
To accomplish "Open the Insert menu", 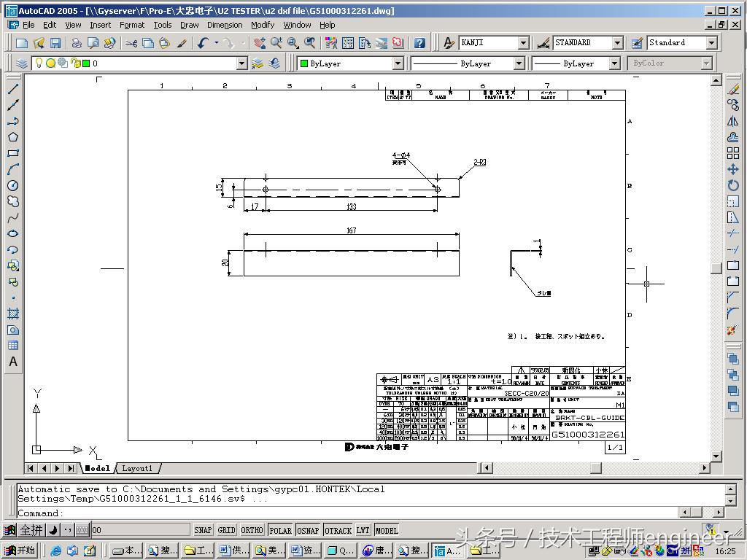I will 100,25.
